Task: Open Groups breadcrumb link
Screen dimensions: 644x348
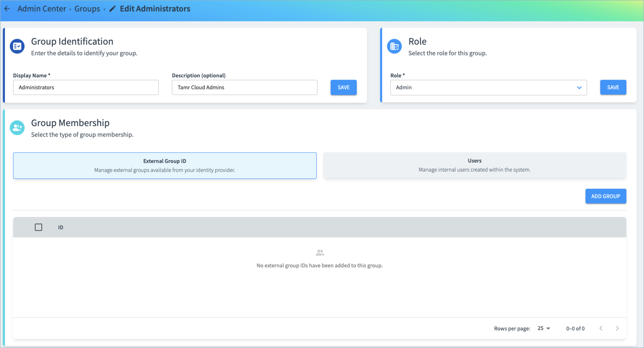Action: (x=87, y=9)
